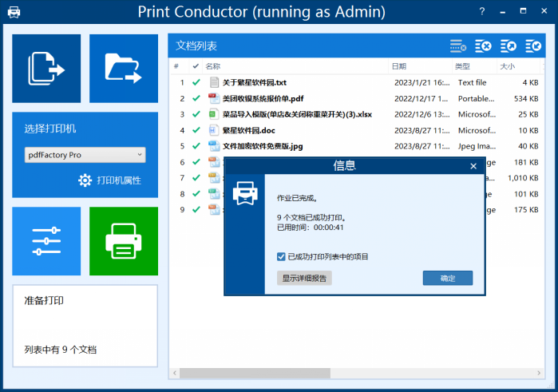Click the first icon in document list toolbar
This screenshot has width=558, height=392.
458,46
